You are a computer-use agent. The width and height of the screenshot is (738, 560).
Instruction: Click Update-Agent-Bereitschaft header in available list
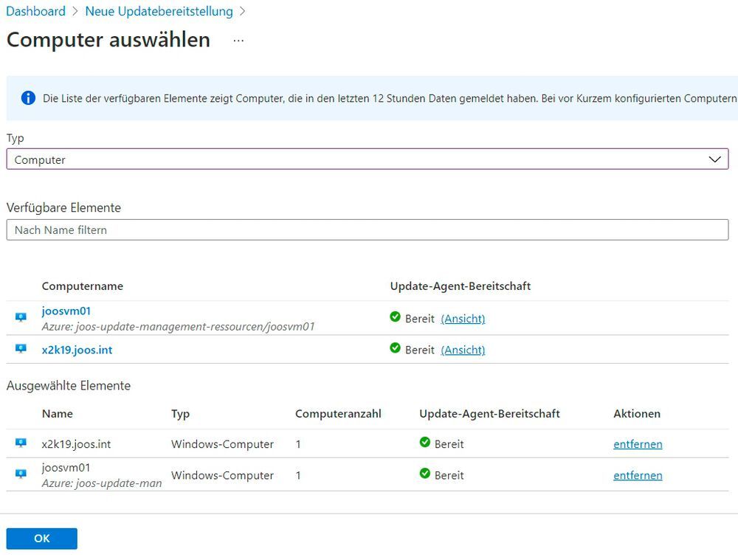pos(461,286)
